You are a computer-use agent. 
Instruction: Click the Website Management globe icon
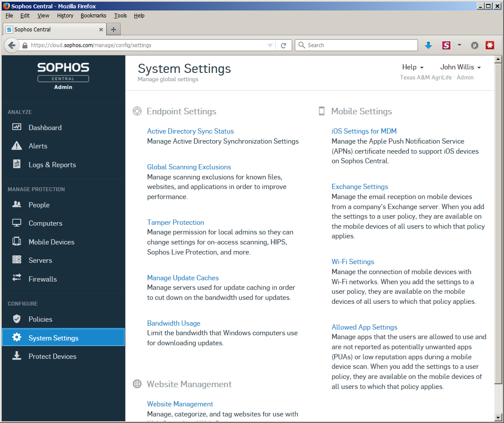point(137,384)
